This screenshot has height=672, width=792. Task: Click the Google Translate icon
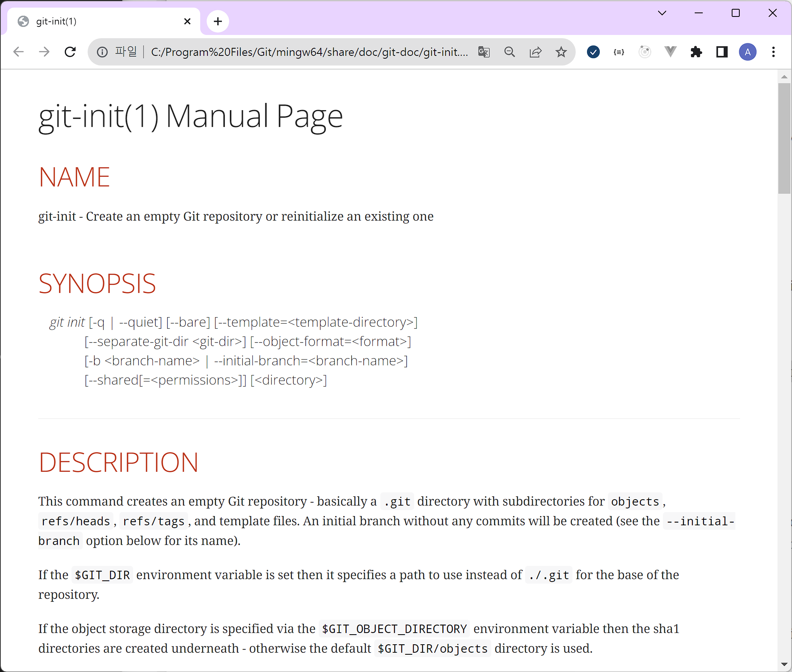(484, 52)
